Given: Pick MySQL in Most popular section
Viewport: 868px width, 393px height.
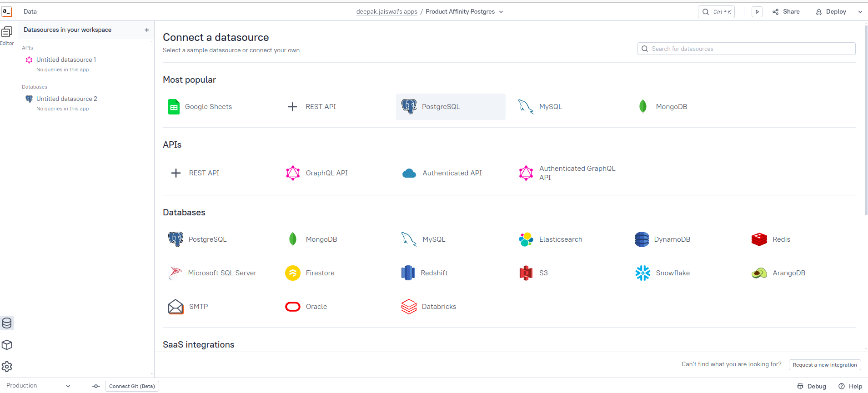Looking at the screenshot, I should 540,107.
